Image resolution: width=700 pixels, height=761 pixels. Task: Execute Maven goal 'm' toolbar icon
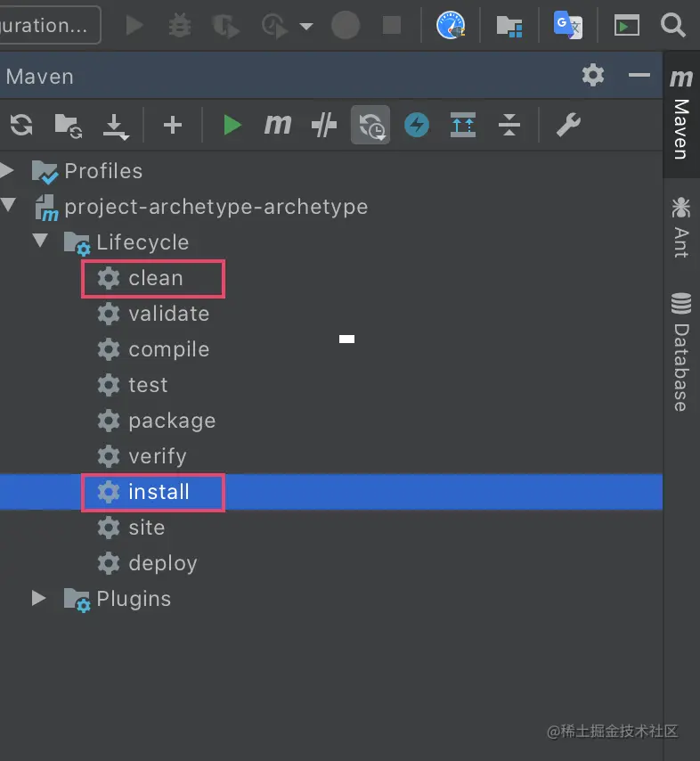tap(278, 124)
